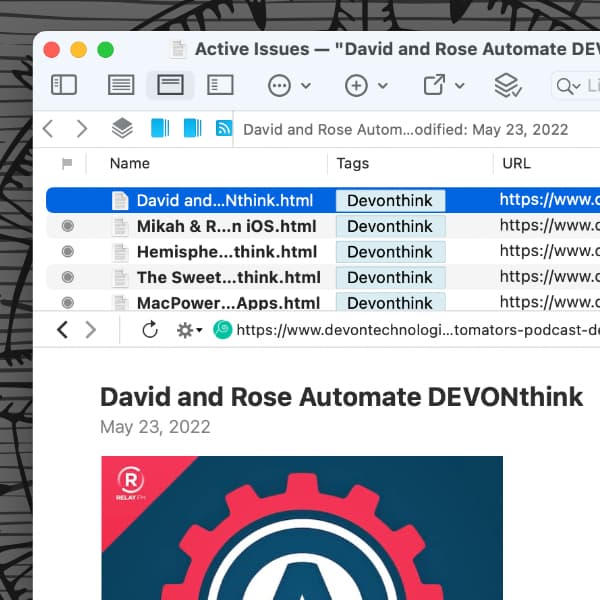Screen dimensions: 600x600
Task: Click file icon of Hemisphe...think.html
Action: point(120,252)
